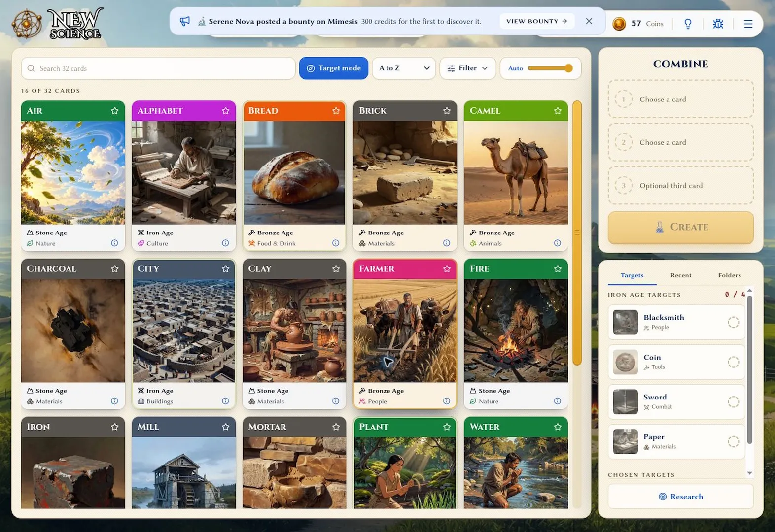The width and height of the screenshot is (775, 532).
Task: Select the Farmer card image
Action: pos(405,331)
